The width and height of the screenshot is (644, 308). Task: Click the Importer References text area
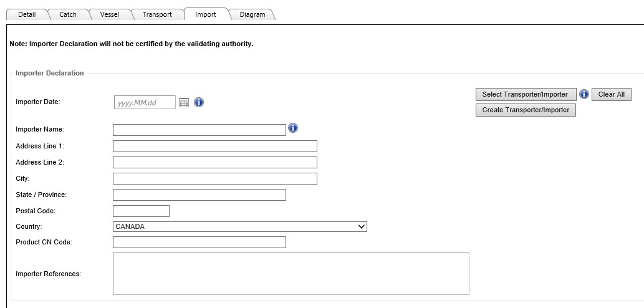point(291,274)
